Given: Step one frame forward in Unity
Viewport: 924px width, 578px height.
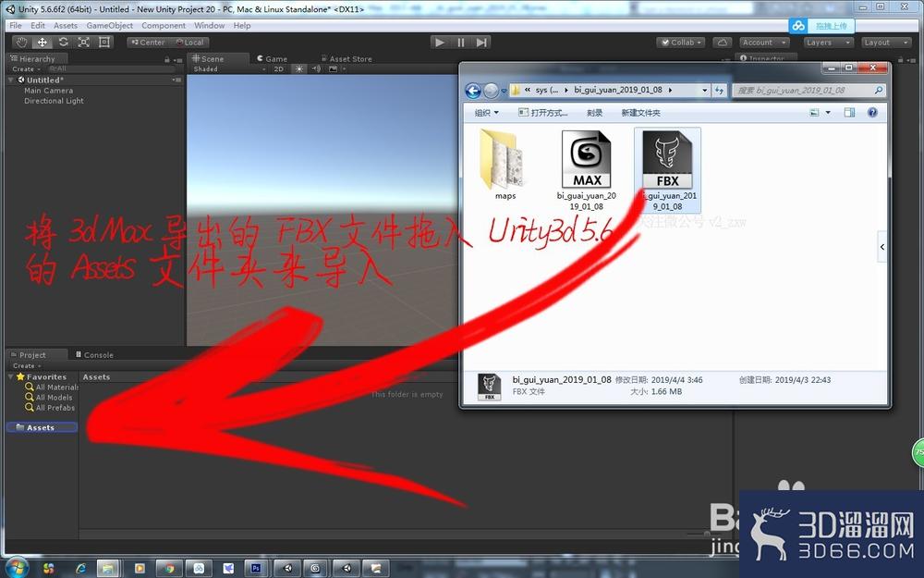Looking at the screenshot, I should (481, 43).
